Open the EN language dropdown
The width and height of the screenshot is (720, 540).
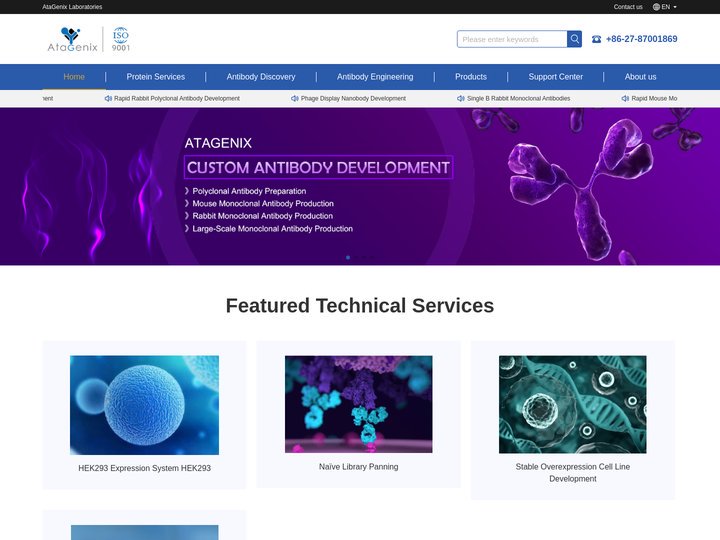tap(669, 7)
